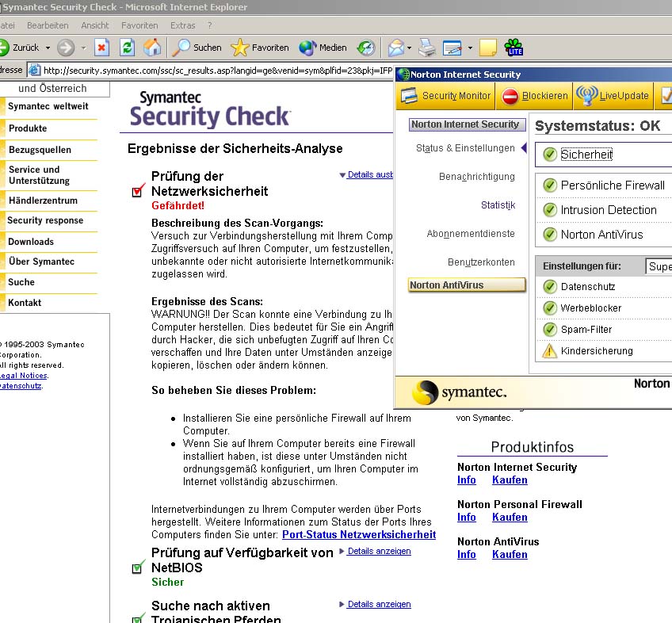Click the red Blockieren icon
Viewport: 672px width, 623px height.
pos(510,96)
